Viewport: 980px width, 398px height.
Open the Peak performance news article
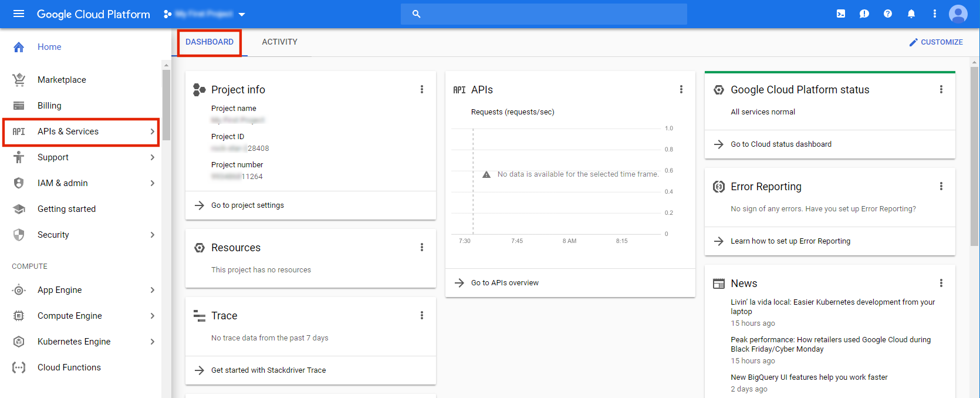[x=830, y=345]
